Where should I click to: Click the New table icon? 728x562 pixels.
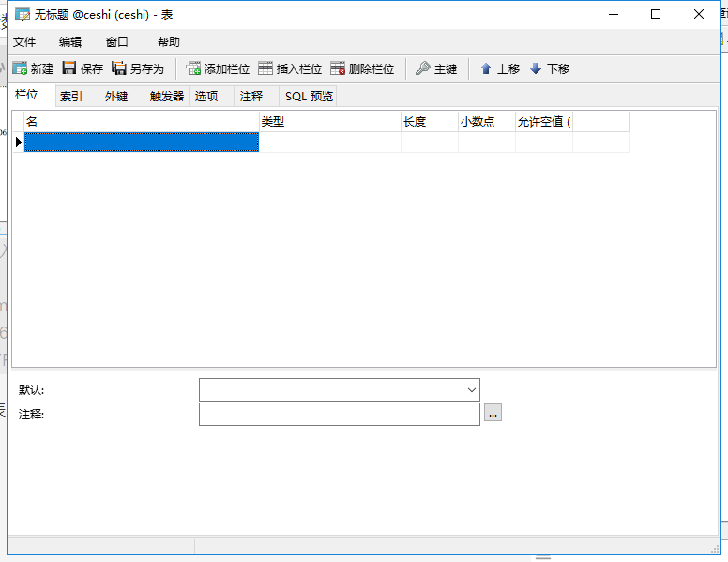coord(20,68)
